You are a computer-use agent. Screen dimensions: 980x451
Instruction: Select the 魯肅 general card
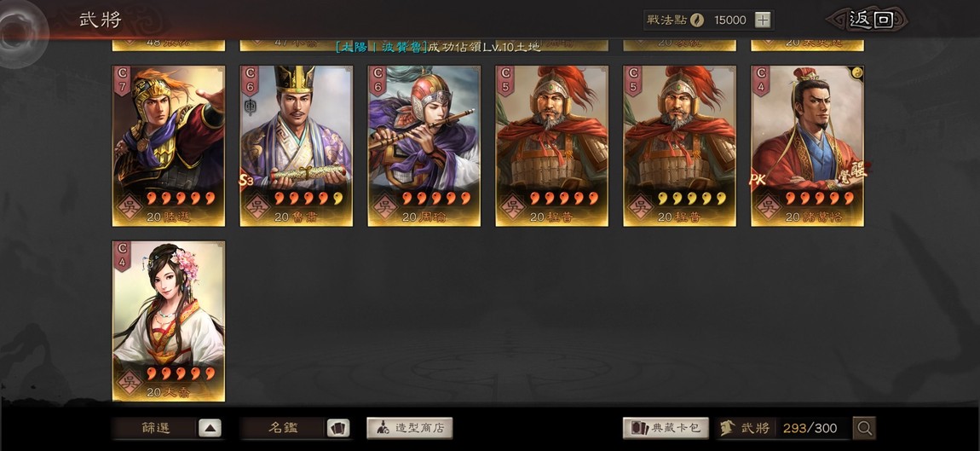click(x=297, y=146)
